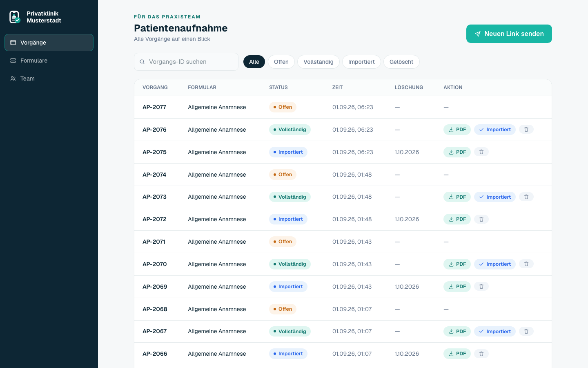This screenshot has width=588, height=368.
Task: Mark AP-2067 as Importiert
Action: click(495, 332)
